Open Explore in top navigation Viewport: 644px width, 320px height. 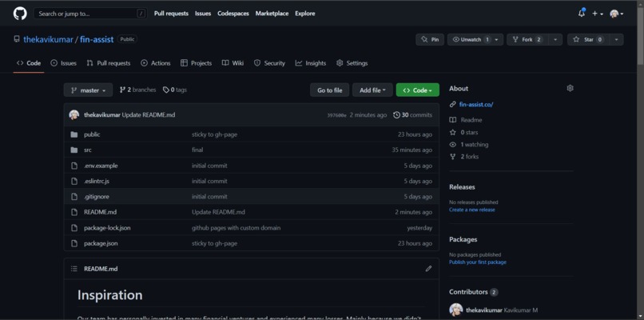click(x=305, y=14)
